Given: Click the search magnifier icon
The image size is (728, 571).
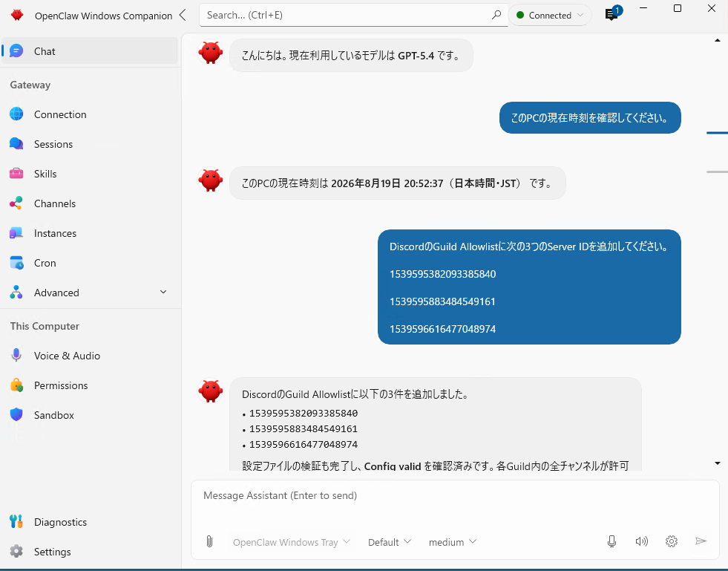Looking at the screenshot, I should click(x=496, y=15).
